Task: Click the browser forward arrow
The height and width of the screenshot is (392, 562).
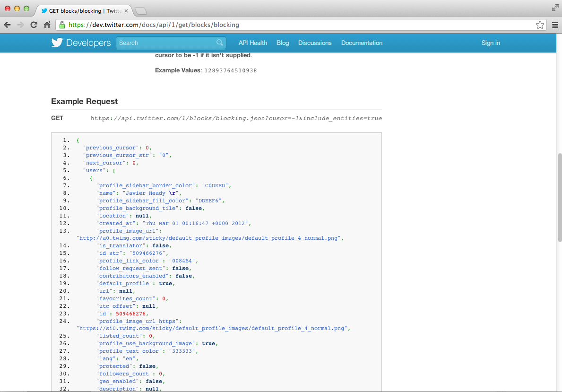Action: [20, 25]
